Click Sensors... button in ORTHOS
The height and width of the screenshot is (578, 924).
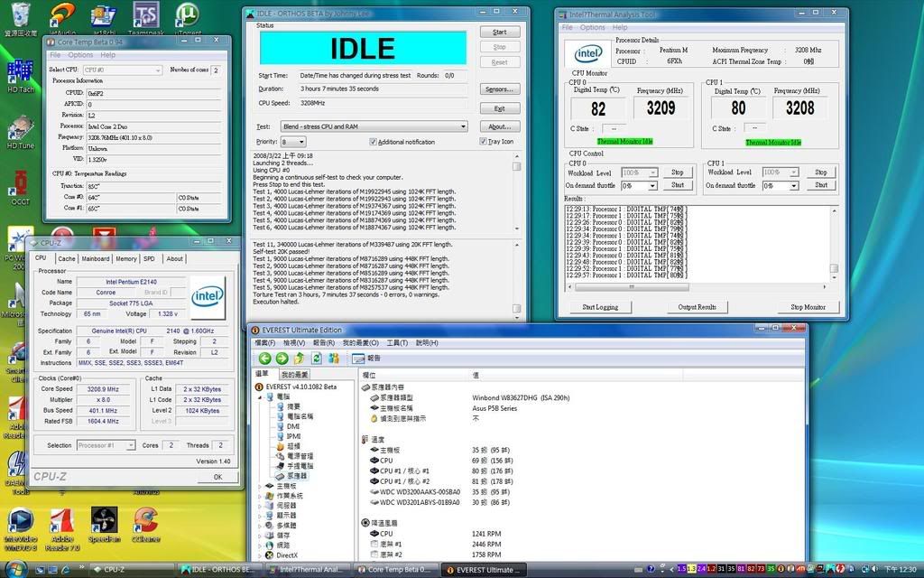tap(500, 89)
